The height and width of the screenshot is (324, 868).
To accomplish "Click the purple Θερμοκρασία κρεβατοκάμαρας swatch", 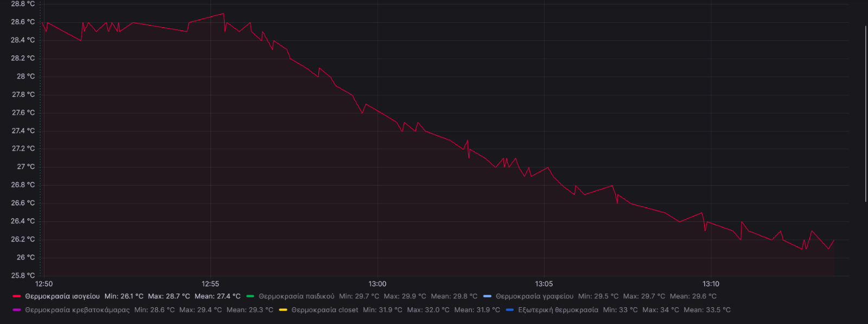I will 17,310.
